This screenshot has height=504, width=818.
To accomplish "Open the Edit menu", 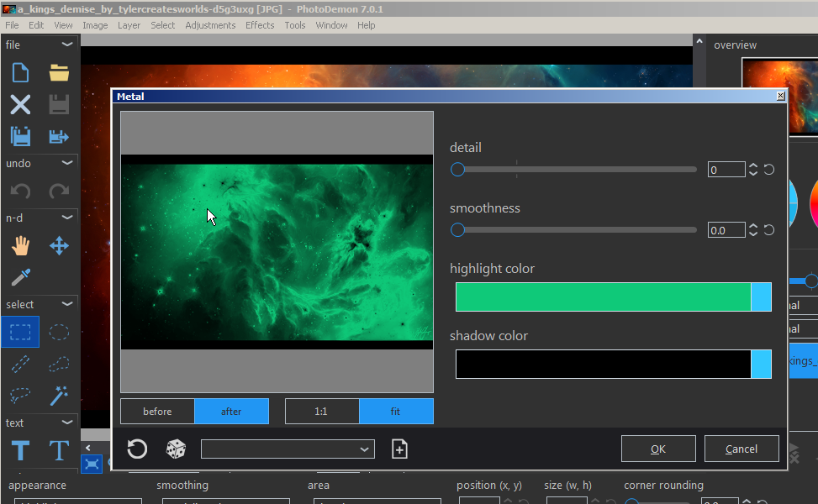I will (x=36, y=25).
